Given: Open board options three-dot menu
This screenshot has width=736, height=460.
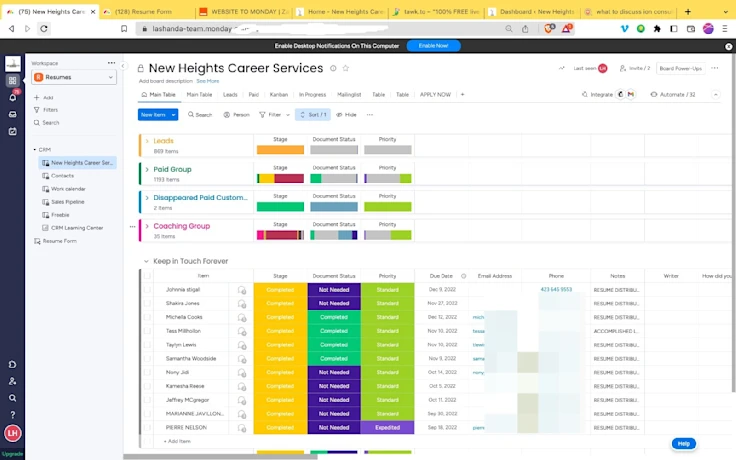Looking at the screenshot, I should pos(715,68).
